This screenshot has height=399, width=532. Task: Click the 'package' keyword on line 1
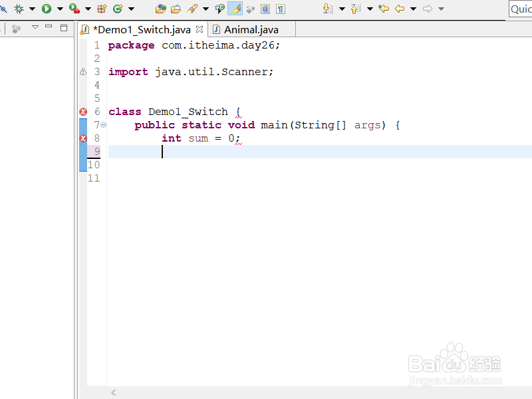click(x=131, y=45)
